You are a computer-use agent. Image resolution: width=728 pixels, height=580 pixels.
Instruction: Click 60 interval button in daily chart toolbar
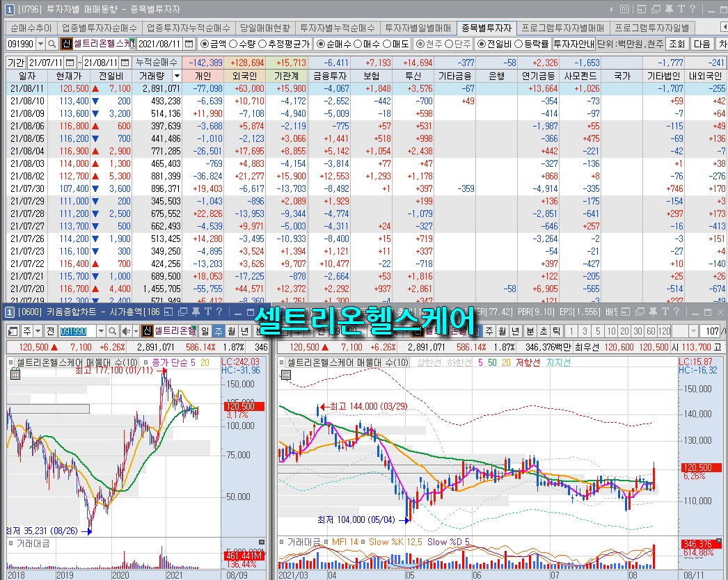[651, 331]
